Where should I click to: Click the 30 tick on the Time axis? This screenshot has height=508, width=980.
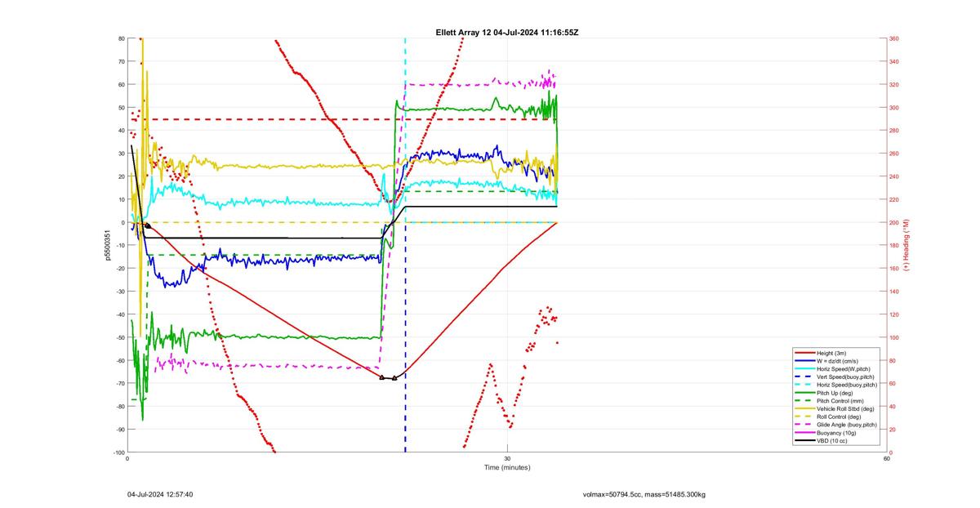(508, 459)
